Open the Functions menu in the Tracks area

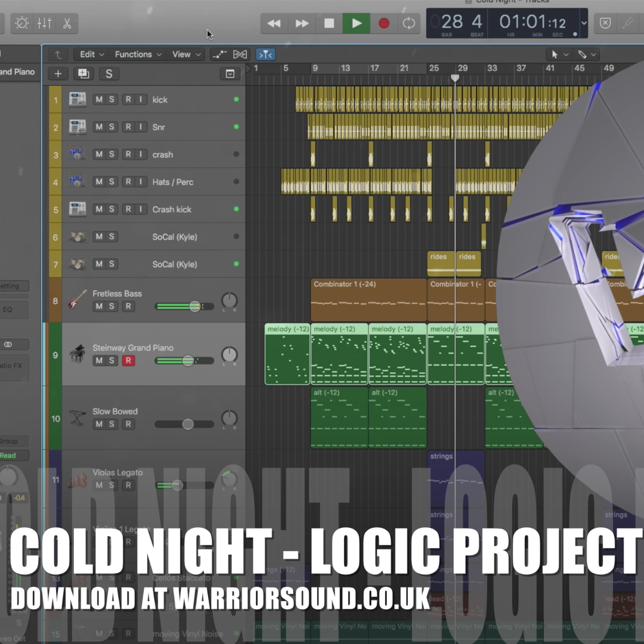[x=138, y=55]
